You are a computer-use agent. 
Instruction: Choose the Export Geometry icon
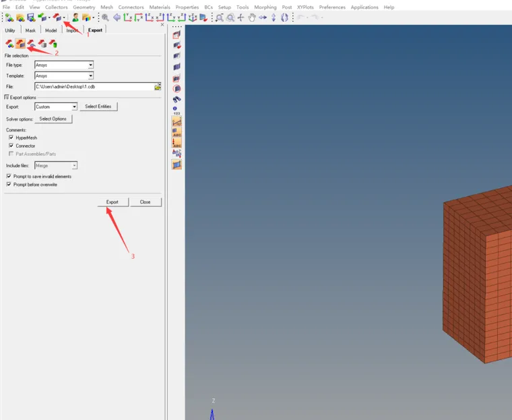[31, 43]
